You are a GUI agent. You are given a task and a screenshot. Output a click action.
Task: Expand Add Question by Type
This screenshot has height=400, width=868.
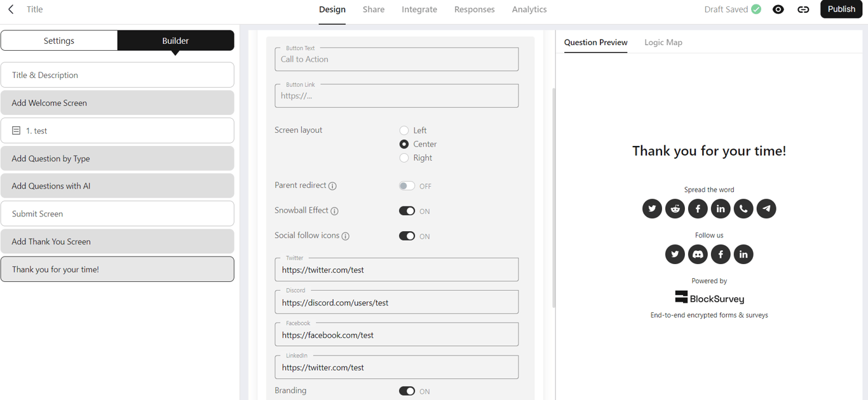tap(118, 159)
